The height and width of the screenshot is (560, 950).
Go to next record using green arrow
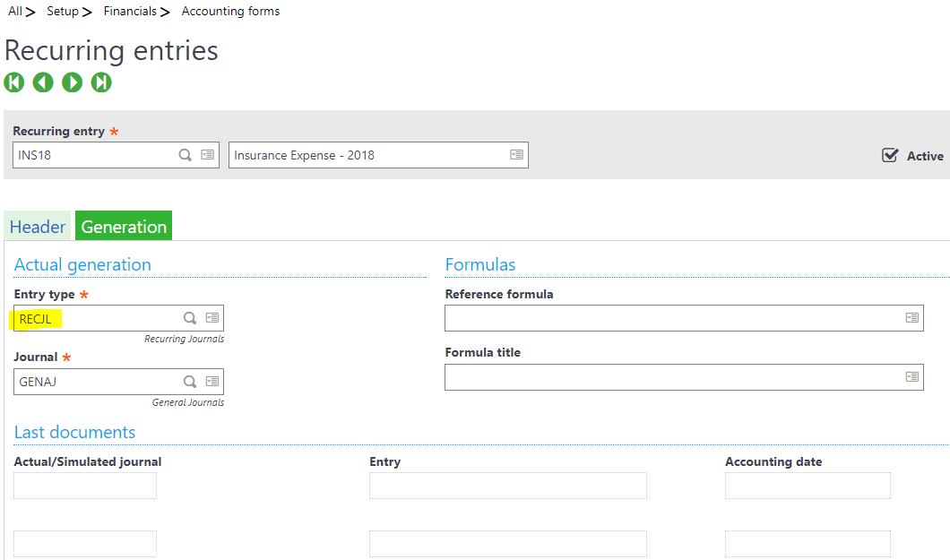pyautogui.click(x=72, y=82)
